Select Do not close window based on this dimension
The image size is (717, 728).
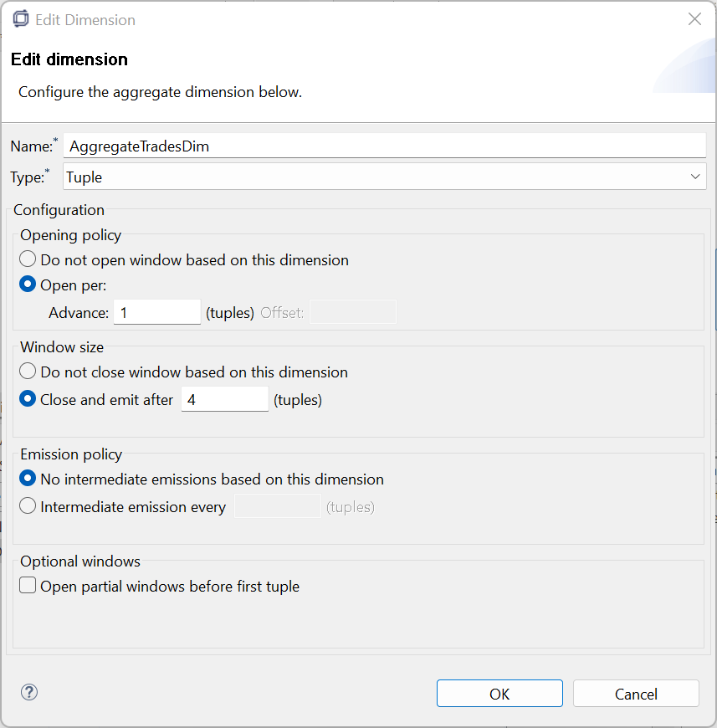(28, 372)
